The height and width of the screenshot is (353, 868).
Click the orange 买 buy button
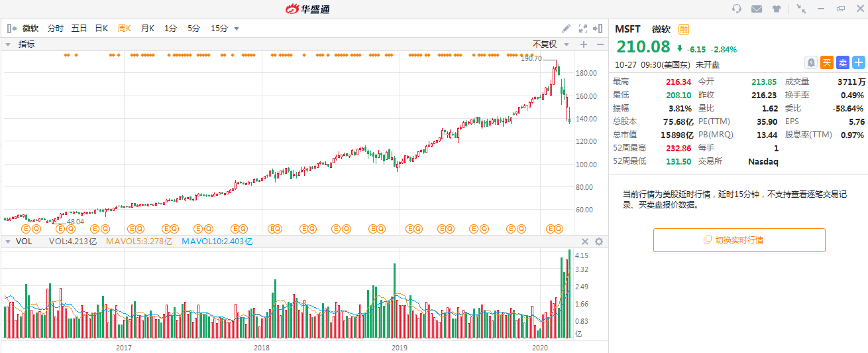(826, 62)
